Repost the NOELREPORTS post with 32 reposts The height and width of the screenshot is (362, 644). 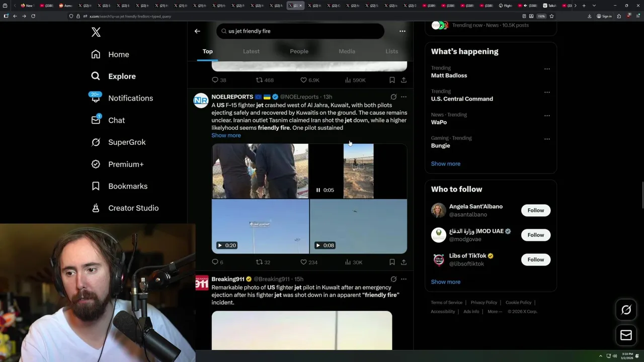coord(263,262)
